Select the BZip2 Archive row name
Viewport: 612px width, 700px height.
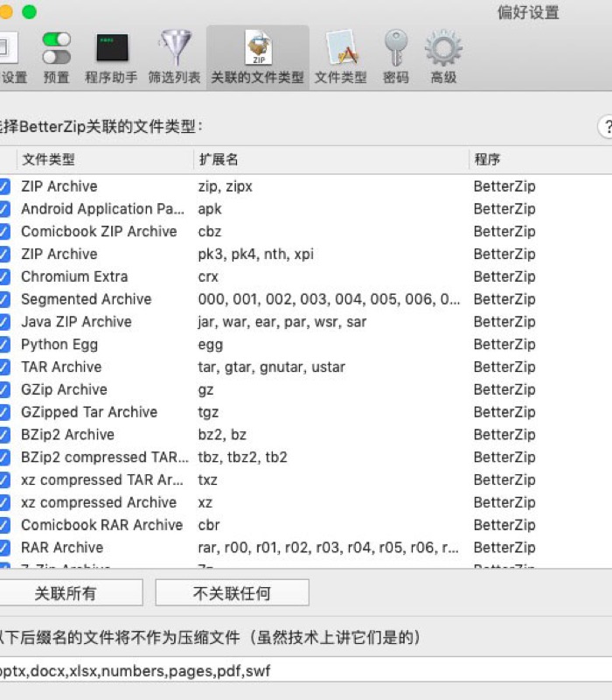pyautogui.click(x=68, y=435)
